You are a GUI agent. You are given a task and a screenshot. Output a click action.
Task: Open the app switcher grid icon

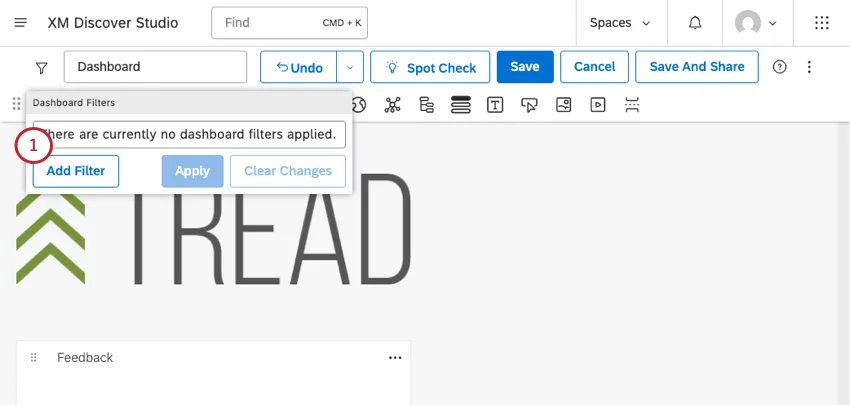[822, 23]
